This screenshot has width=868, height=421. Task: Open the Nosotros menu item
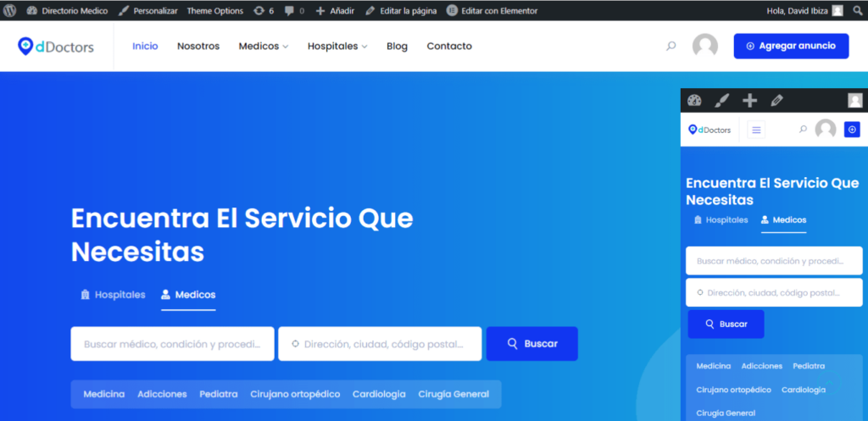point(198,47)
